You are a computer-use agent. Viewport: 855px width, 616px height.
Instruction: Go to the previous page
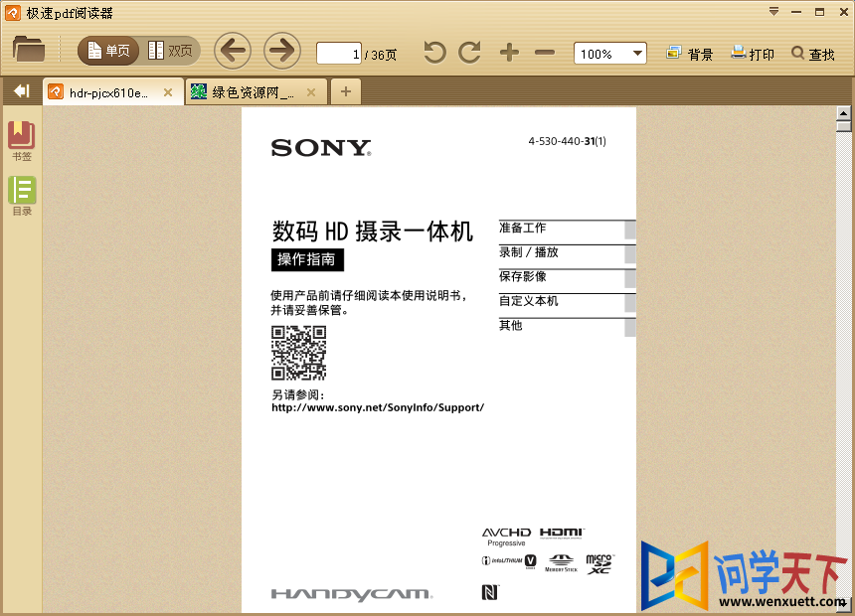point(233,52)
